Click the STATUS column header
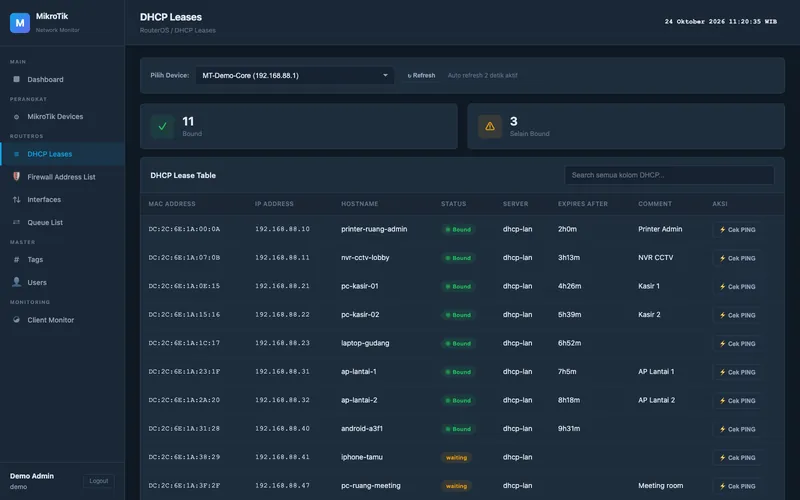This screenshot has width=800, height=500. 454,204
